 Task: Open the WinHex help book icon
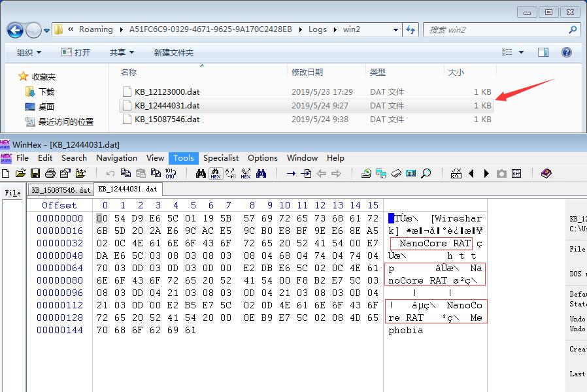click(x=545, y=173)
